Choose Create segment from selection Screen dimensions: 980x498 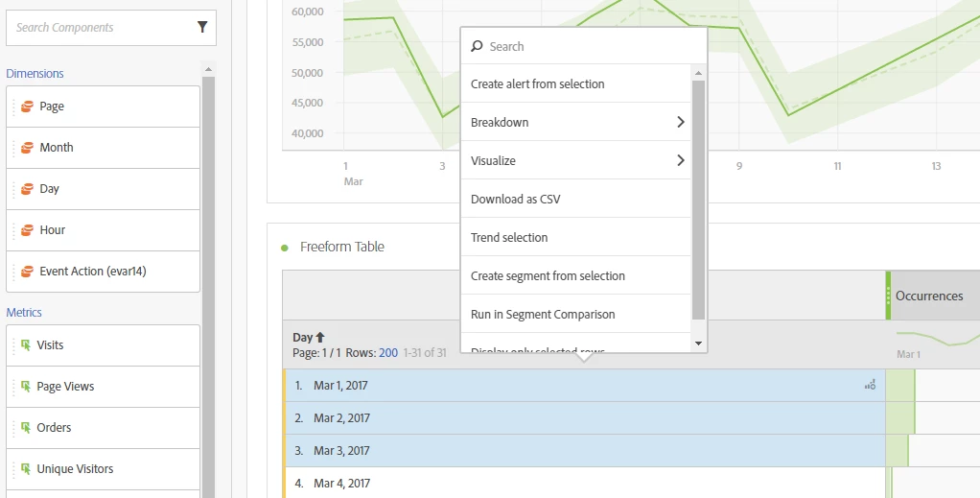pyautogui.click(x=575, y=276)
